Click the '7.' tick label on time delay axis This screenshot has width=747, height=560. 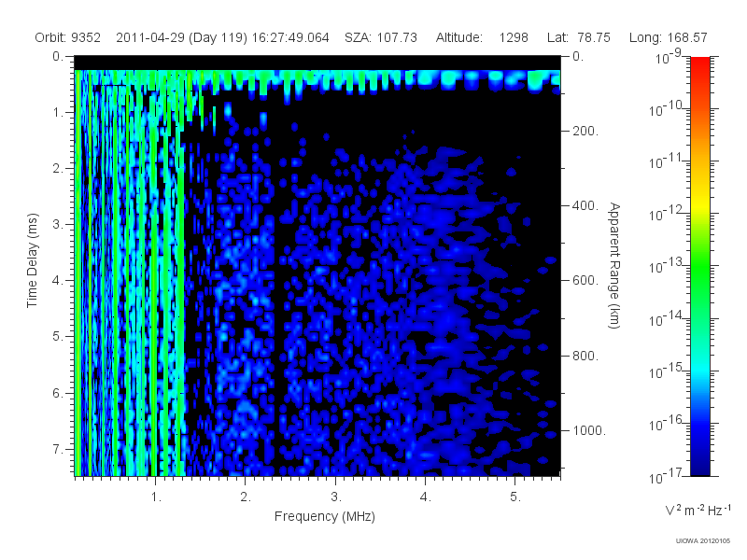[x=58, y=449]
